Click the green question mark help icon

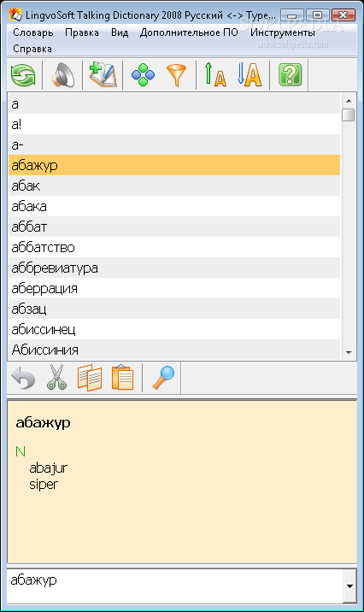point(291,74)
